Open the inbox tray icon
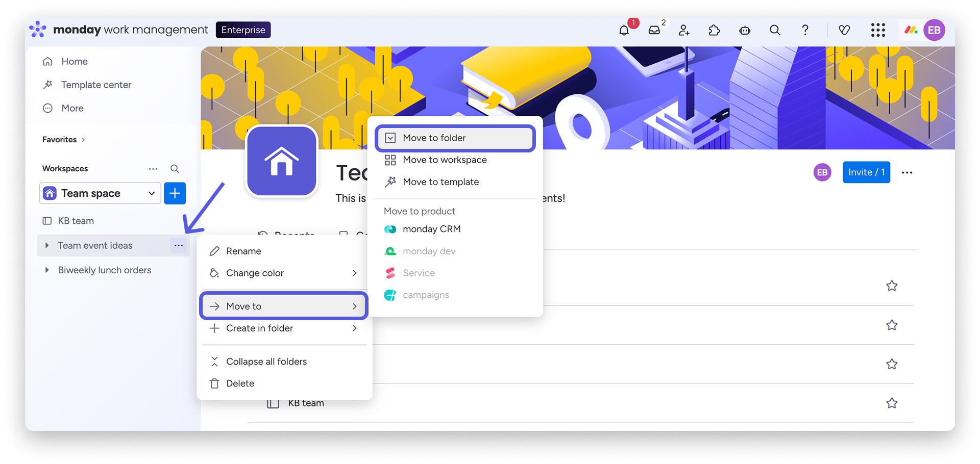 (x=654, y=30)
